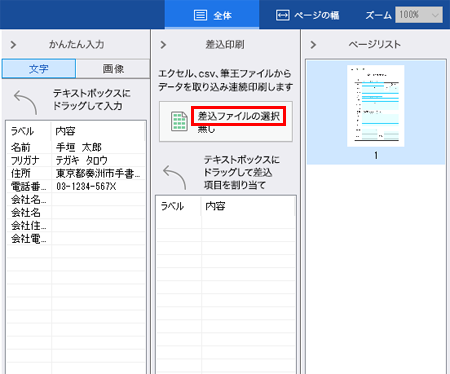
Task: Click the green spreadsheet merge file icon
Action: point(179,121)
